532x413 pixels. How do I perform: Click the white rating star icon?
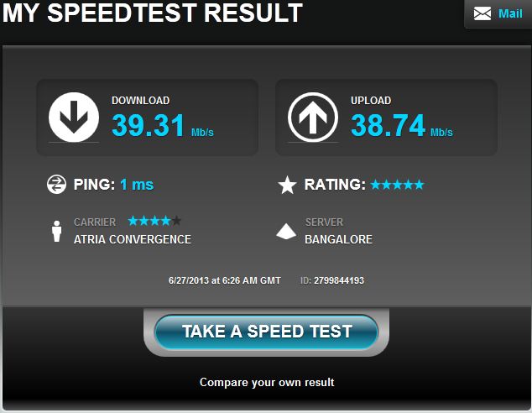pyautogui.click(x=287, y=185)
